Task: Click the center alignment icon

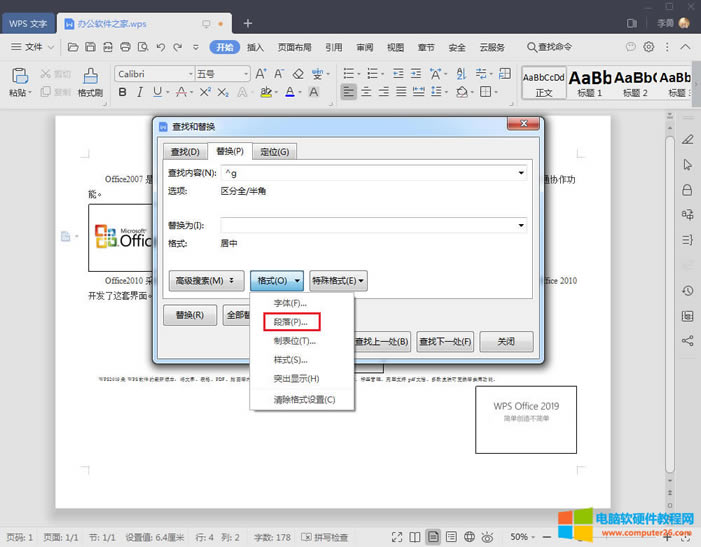Action: click(x=367, y=92)
